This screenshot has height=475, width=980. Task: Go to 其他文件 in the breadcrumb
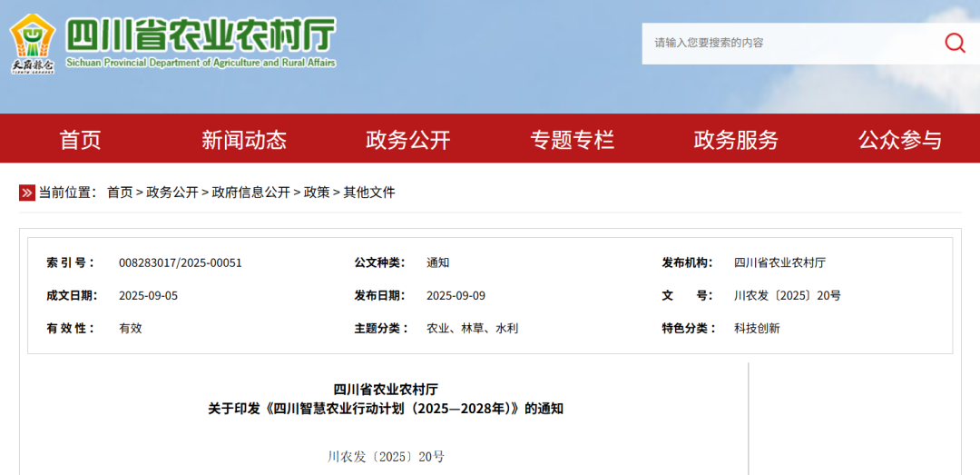369,193
